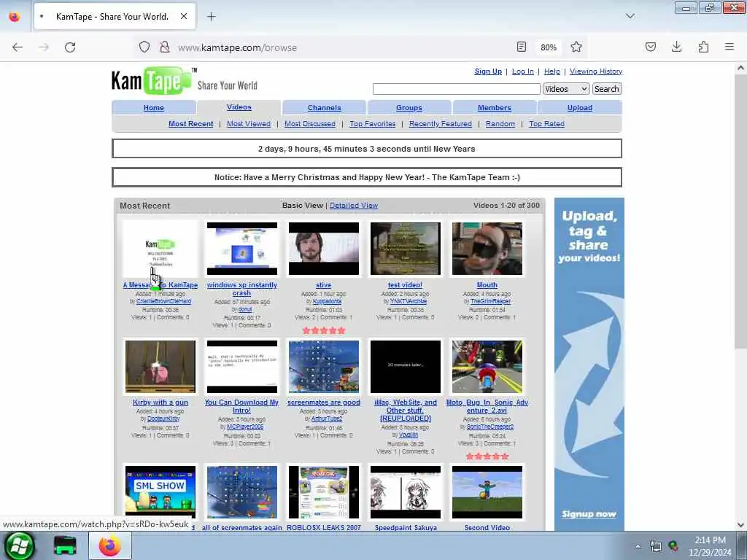Switch to the Channels tab
747x560 pixels.
tap(324, 108)
